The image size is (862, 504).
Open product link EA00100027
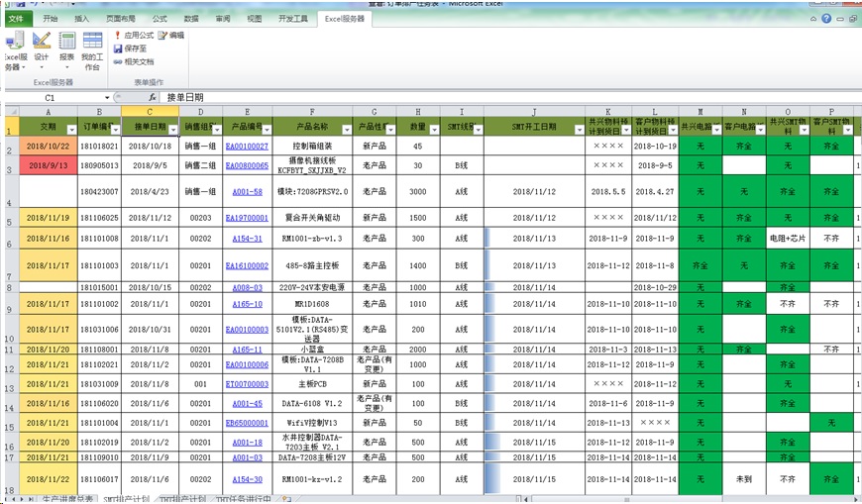(x=246, y=147)
